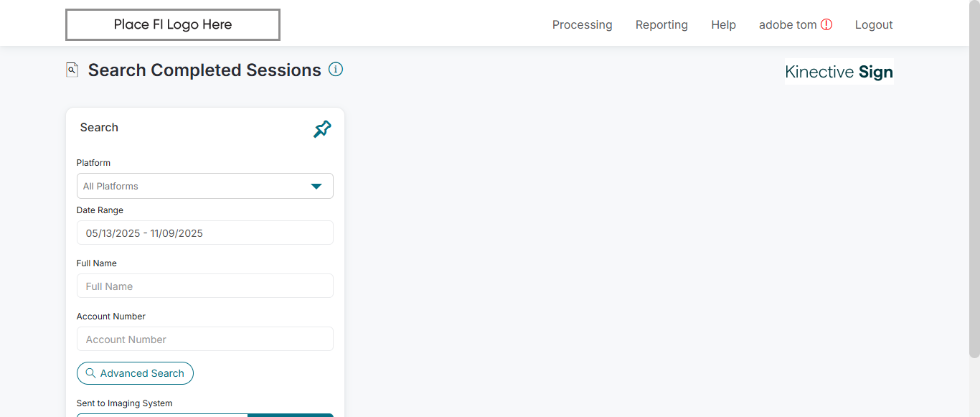Click the red alert icon near adobe tom
Screen dimensions: 980x417
[826, 24]
